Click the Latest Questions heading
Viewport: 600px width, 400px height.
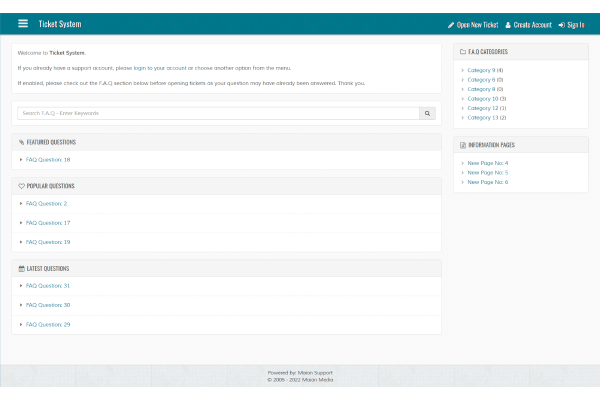[48, 269]
